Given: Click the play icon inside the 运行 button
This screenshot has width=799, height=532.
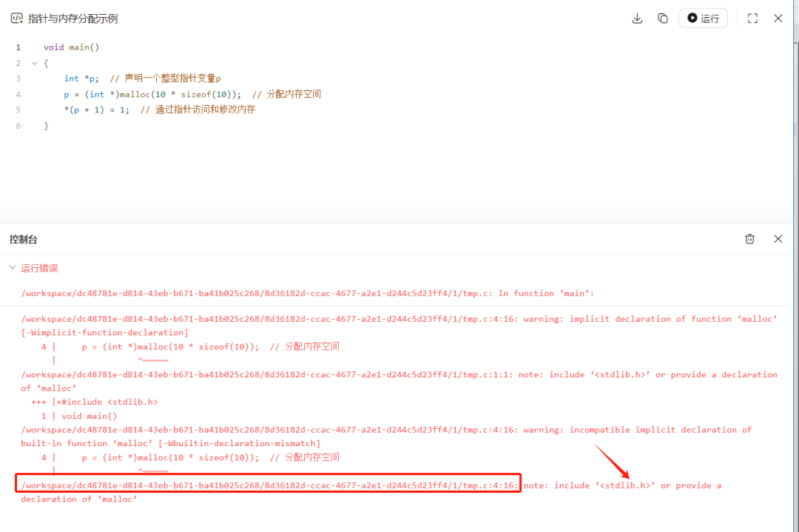Looking at the screenshot, I should [692, 18].
